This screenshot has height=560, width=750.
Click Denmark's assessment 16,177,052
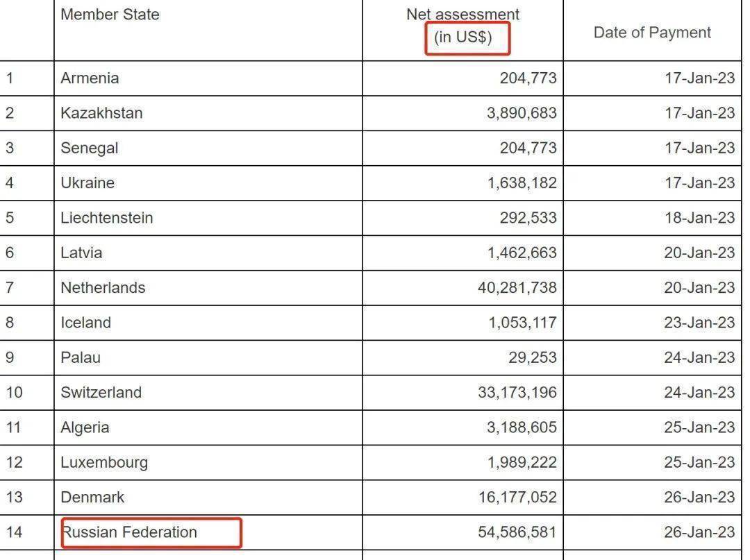pyautogui.click(x=517, y=498)
